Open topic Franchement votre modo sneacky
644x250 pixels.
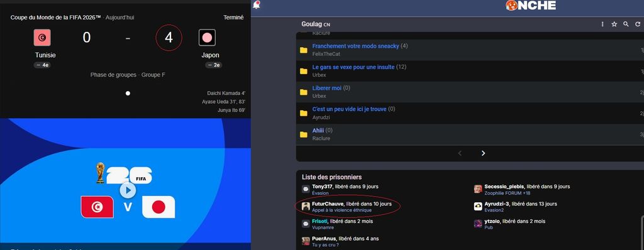pos(356,46)
